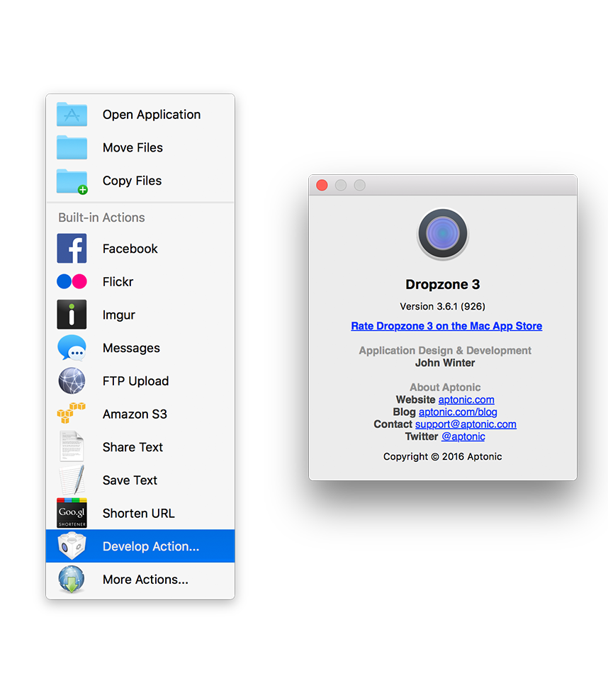
Task: Click the Application Design & Development text
Action: [444, 351]
